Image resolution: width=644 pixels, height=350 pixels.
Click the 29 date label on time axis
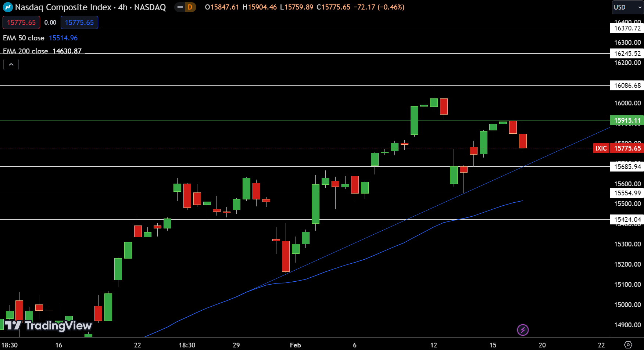coord(236,345)
